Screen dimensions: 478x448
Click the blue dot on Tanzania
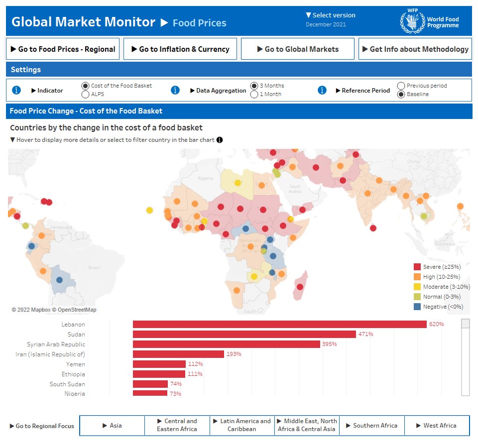pos(273,256)
